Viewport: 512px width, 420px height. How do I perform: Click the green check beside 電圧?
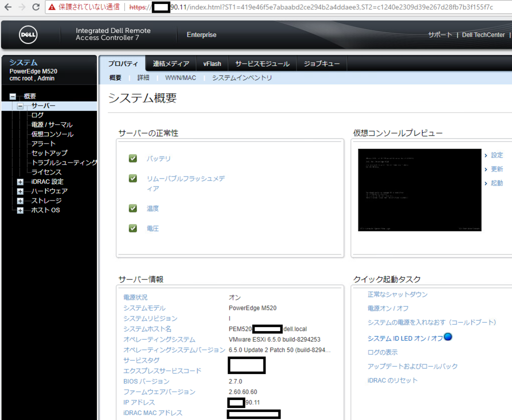click(x=133, y=228)
